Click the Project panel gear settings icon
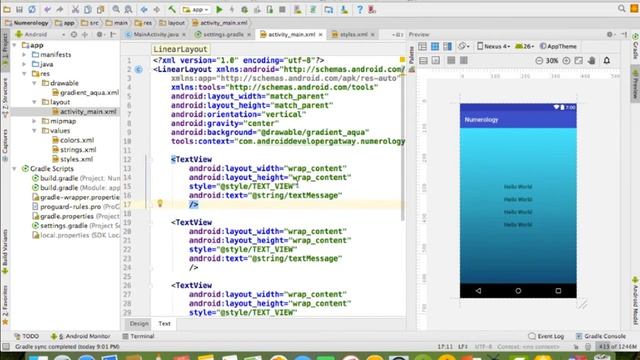 tap(99, 35)
